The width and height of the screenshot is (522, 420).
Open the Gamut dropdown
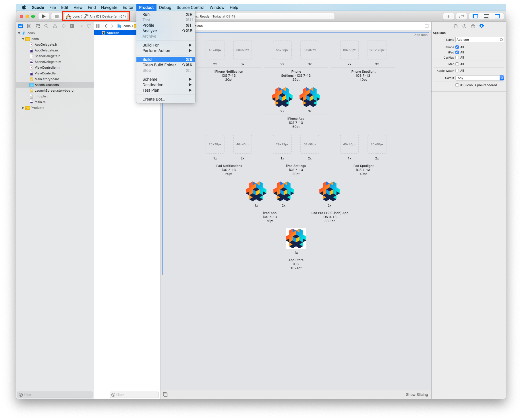pyautogui.click(x=480, y=78)
